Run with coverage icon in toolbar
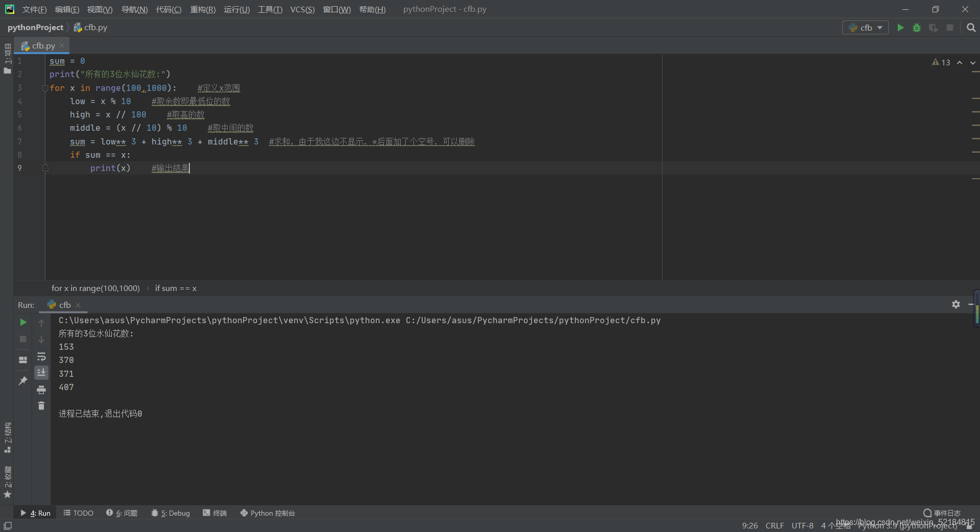Viewport: 980px width, 532px height. coord(933,28)
